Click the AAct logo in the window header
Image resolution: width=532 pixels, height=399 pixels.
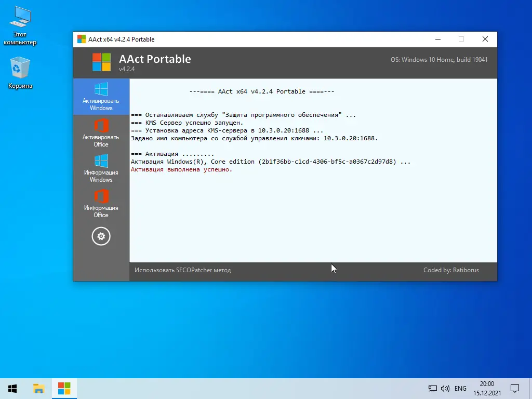tap(101, 62)
